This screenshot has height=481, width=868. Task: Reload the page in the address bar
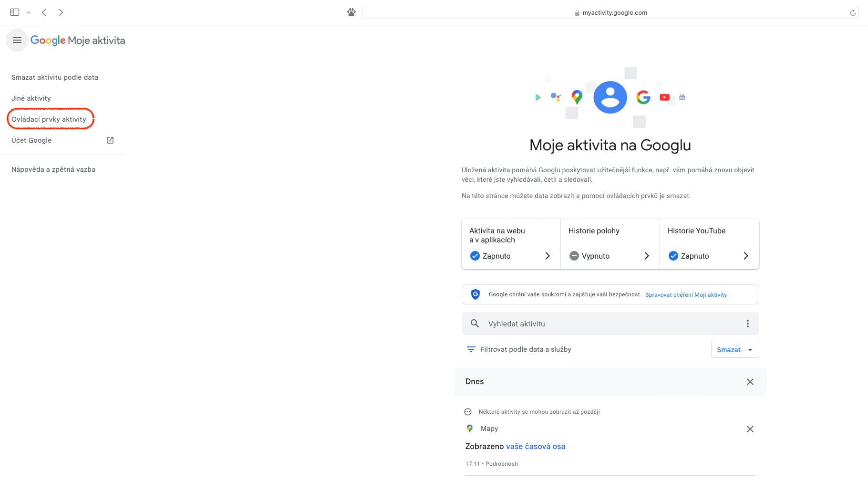click(853, 13)
